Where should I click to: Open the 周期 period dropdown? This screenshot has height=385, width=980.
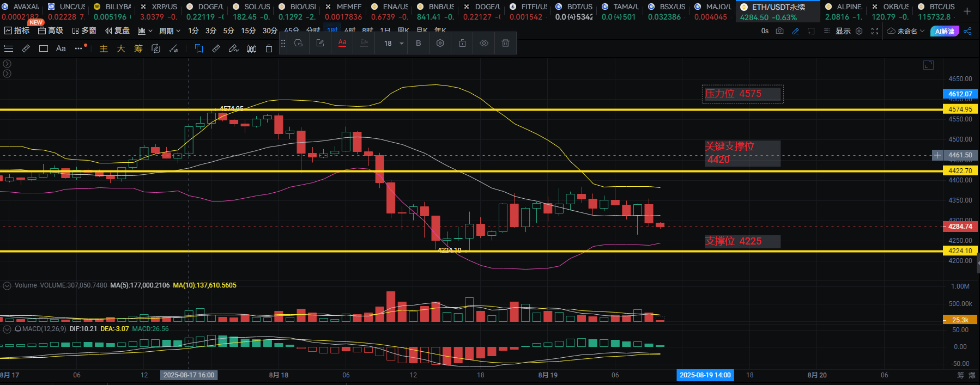[x=170, y=31]
